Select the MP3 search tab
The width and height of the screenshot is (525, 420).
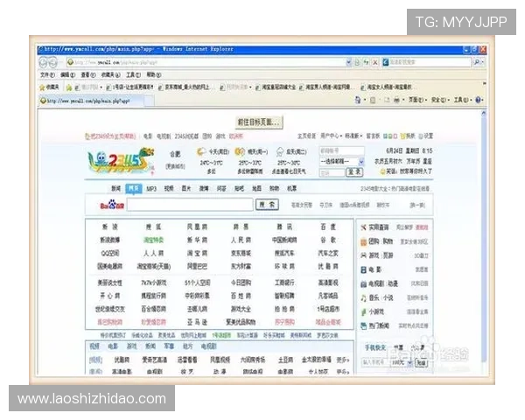[151, 188]
